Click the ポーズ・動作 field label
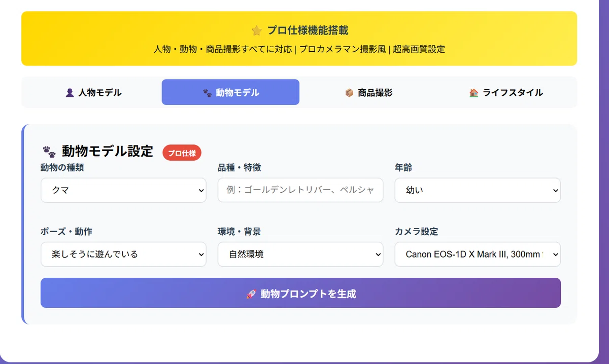This screenshot has width=609, height=364. [66, 231]
